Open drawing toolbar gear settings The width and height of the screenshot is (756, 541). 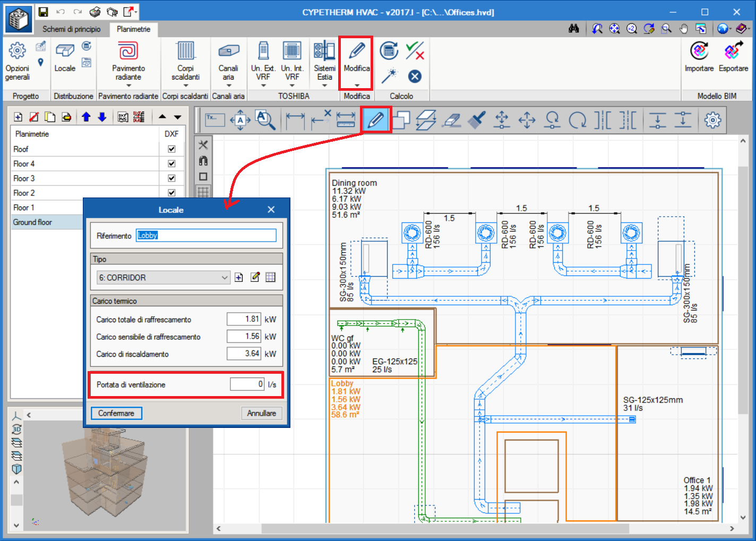pos(712,120)
